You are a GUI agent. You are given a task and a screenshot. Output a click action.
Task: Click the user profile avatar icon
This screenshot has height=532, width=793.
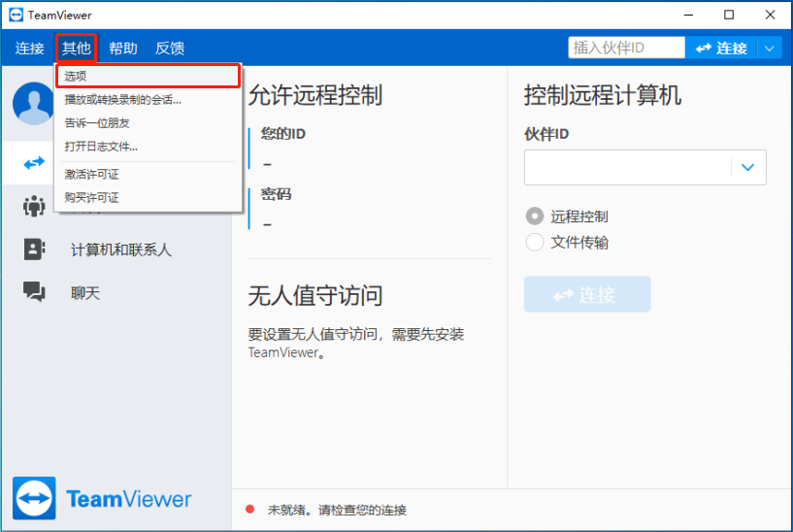coord(33,104)
